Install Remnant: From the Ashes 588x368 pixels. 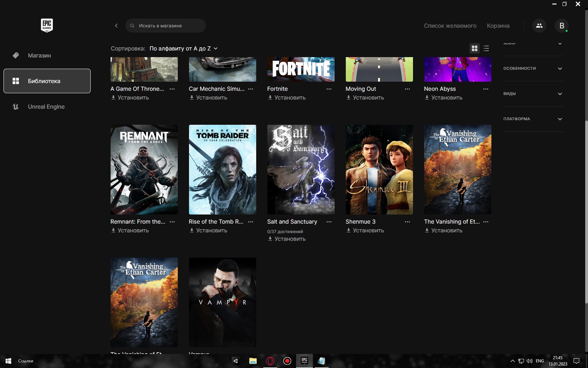(130, 231)
